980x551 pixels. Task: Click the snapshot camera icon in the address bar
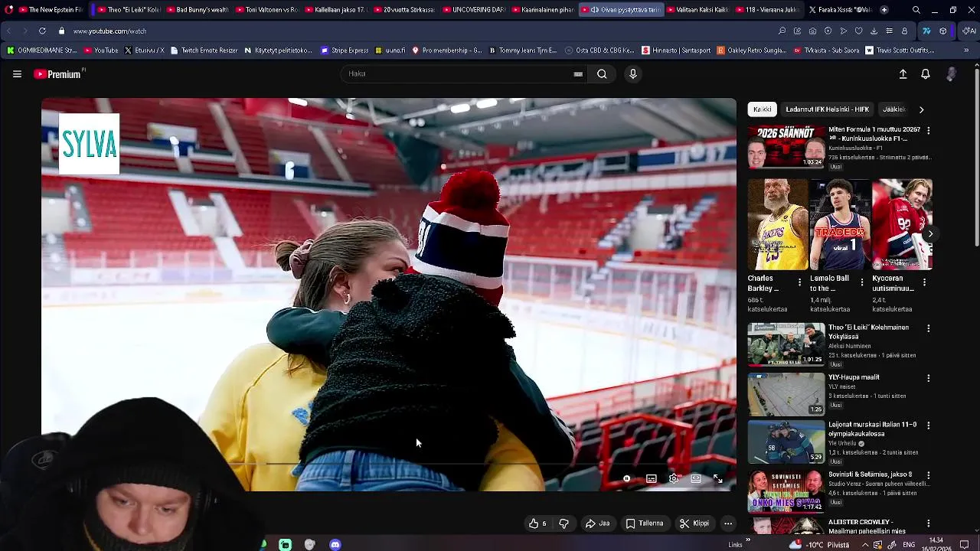(812, 31)
